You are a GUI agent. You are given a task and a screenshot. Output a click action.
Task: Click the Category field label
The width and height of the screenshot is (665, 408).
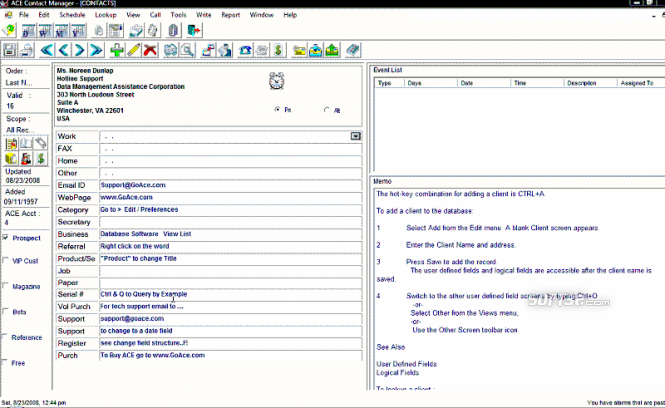point(73,210)
